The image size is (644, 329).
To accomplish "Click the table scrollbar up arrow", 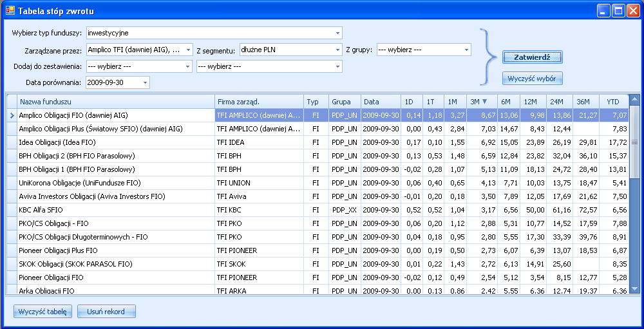I will pos(634,99).
